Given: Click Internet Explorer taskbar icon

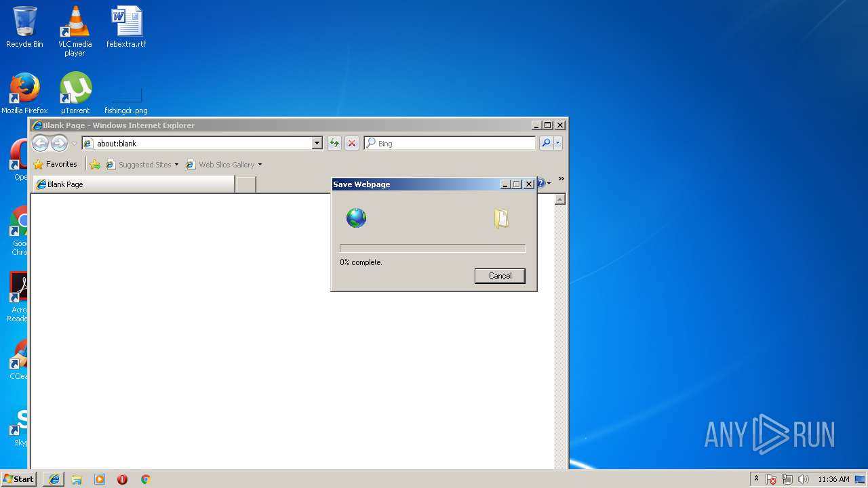Looking at the screenshot, I should click(x=54, y=479).
